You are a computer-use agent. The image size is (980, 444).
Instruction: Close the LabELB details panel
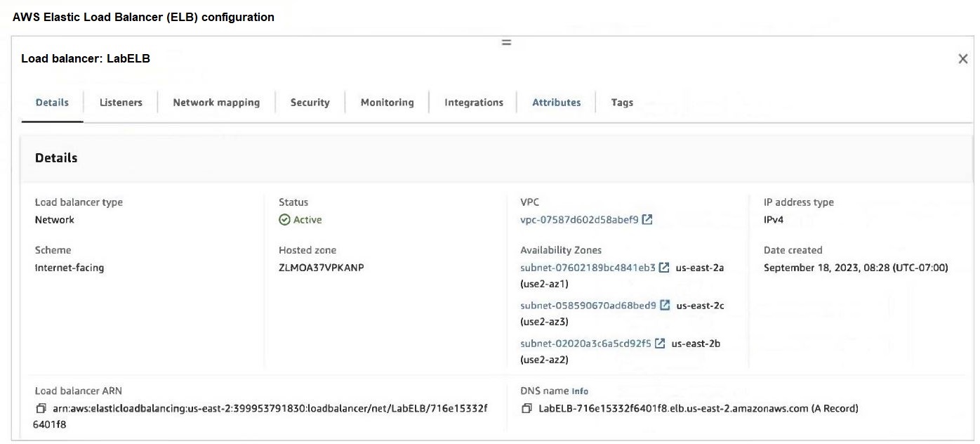coord(962,59)
